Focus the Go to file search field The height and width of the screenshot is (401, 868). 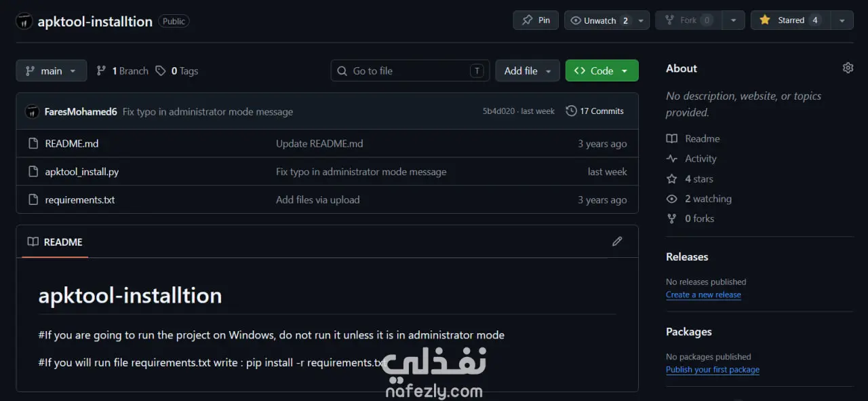pyautogui.click(x=410, y=71)
